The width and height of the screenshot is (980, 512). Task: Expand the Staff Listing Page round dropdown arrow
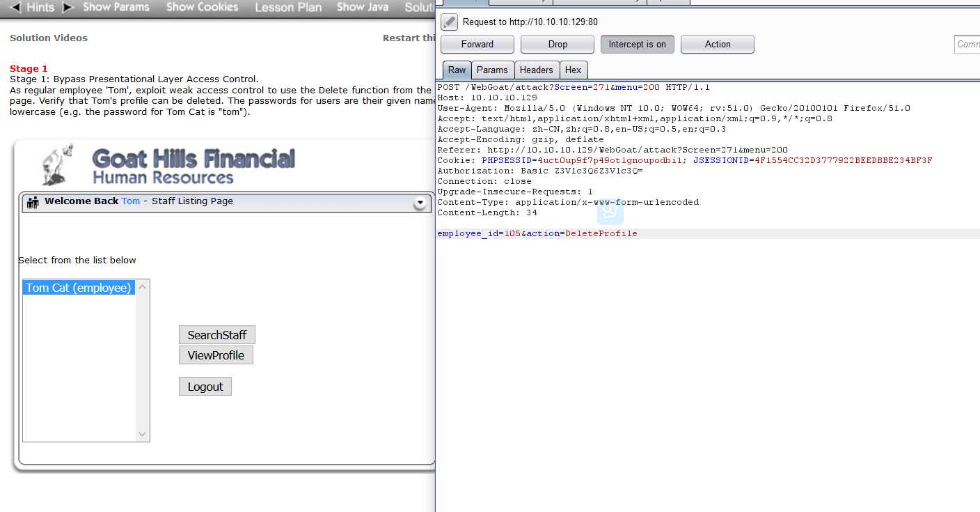click(420, 203)
